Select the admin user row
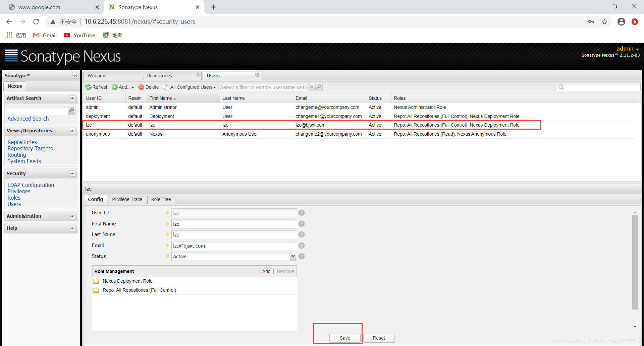Image resolution: width=644 pixels, height=346 pixels. pos(358,107)
